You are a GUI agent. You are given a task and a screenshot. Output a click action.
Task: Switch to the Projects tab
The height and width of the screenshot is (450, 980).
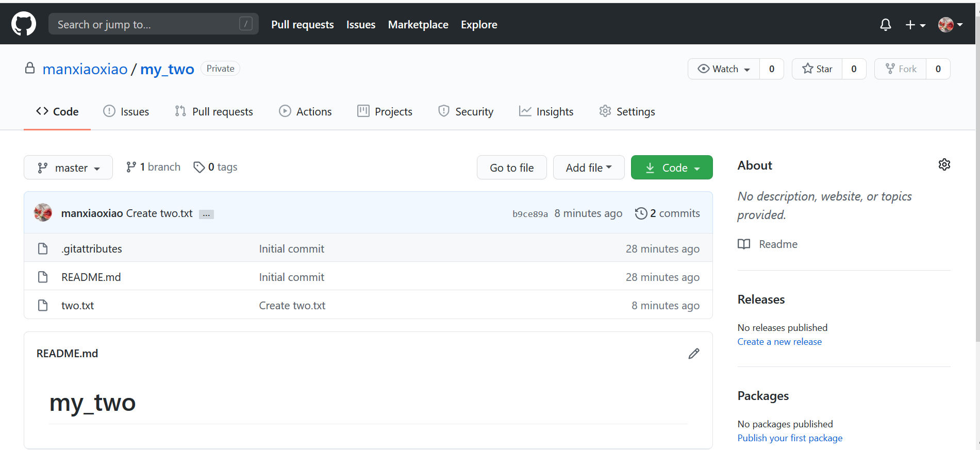[x=385, y=111]
